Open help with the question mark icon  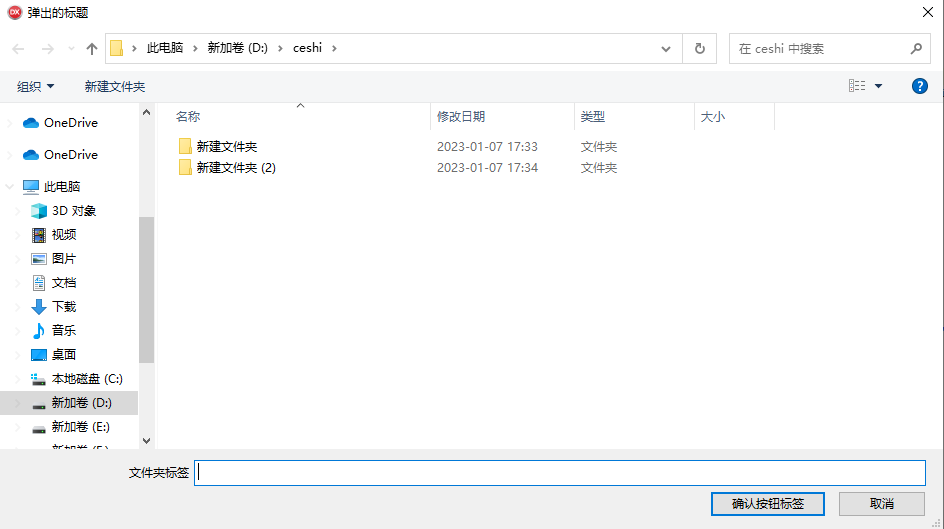point(919,86)
